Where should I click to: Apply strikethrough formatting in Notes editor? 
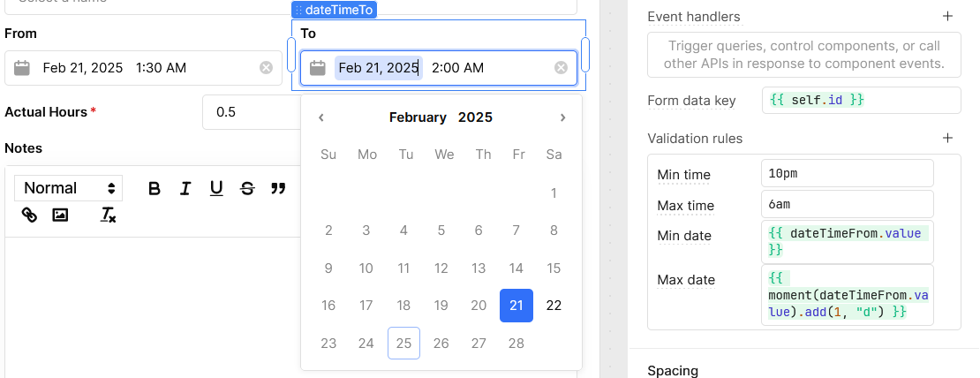point(247,189)
